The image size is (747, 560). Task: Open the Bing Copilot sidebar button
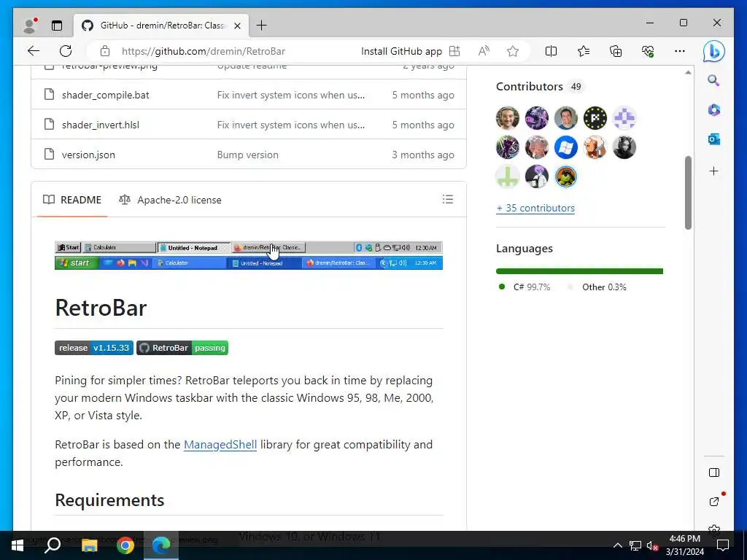[713, 51]
